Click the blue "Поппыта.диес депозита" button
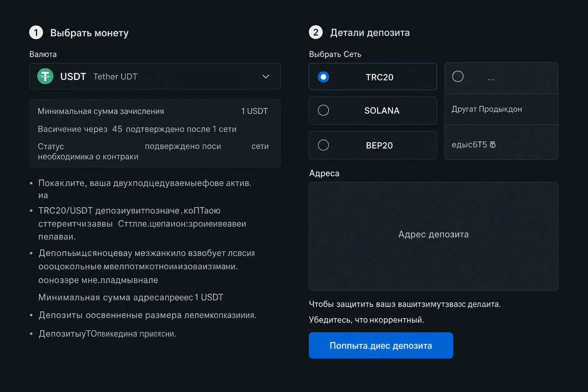588x392 pixels. 381,345
